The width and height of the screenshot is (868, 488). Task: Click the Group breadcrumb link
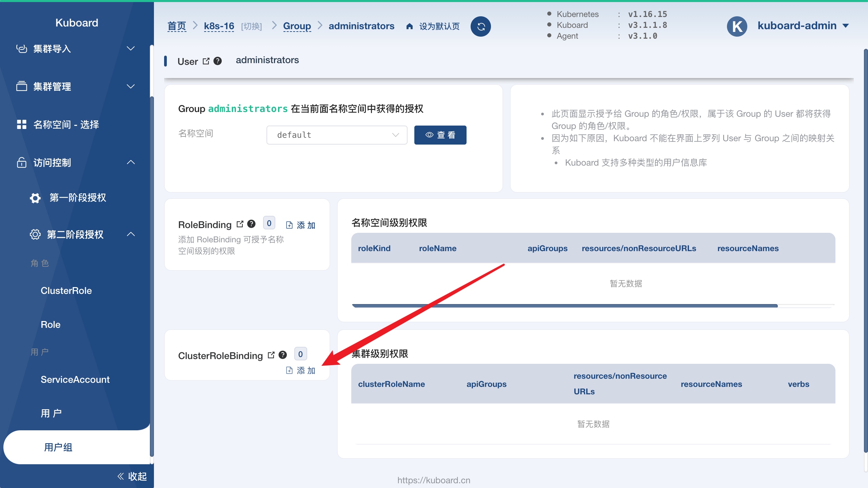point(297,26)
